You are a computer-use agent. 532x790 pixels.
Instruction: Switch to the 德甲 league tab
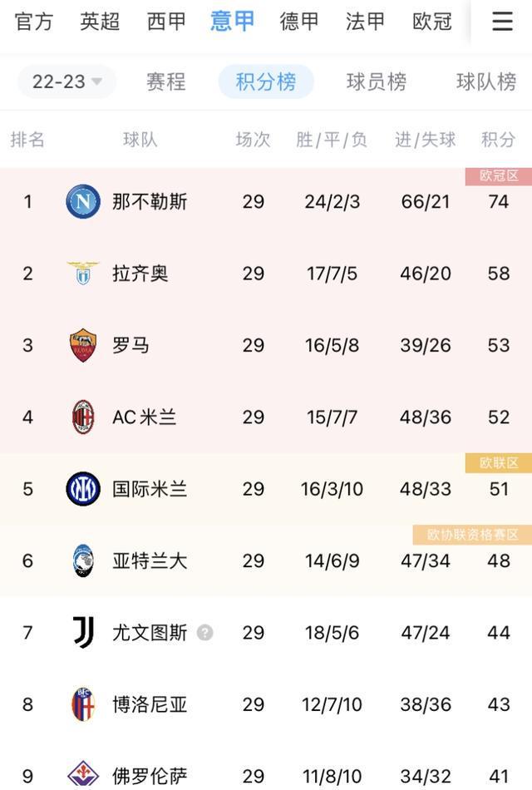(x=298, y=22)
